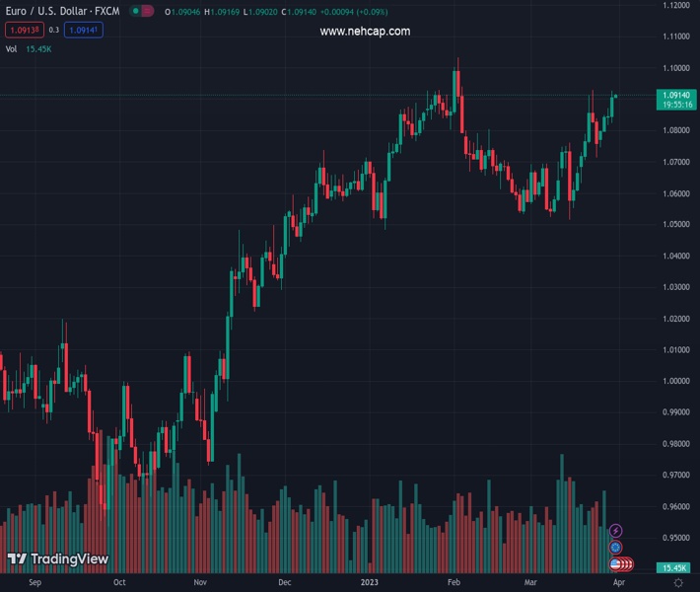The image size is (700, 592).
Task: Click the US flag economic event icon
Action: point(616,564)
